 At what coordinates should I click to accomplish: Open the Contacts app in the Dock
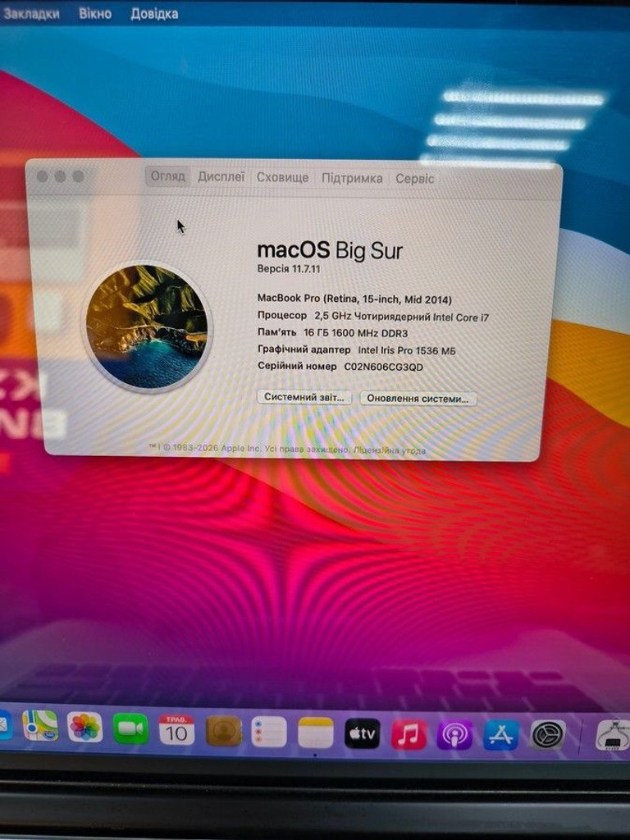pos(223,731)
